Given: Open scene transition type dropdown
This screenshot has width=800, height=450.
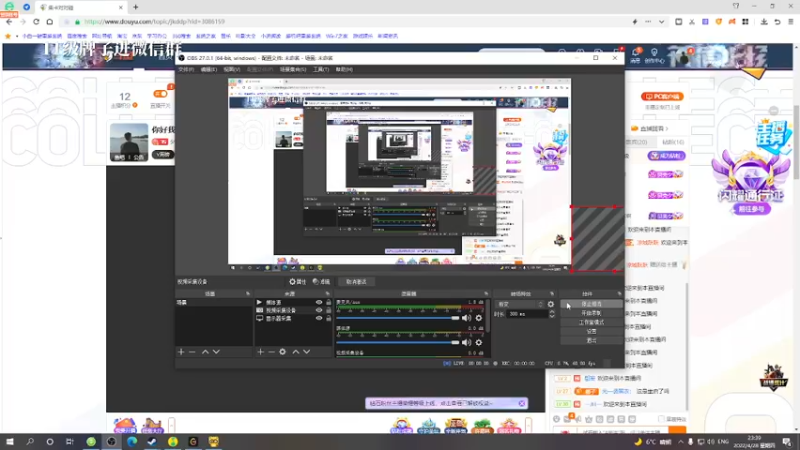Looking at the screenshot, I should (x=520, y=304).
